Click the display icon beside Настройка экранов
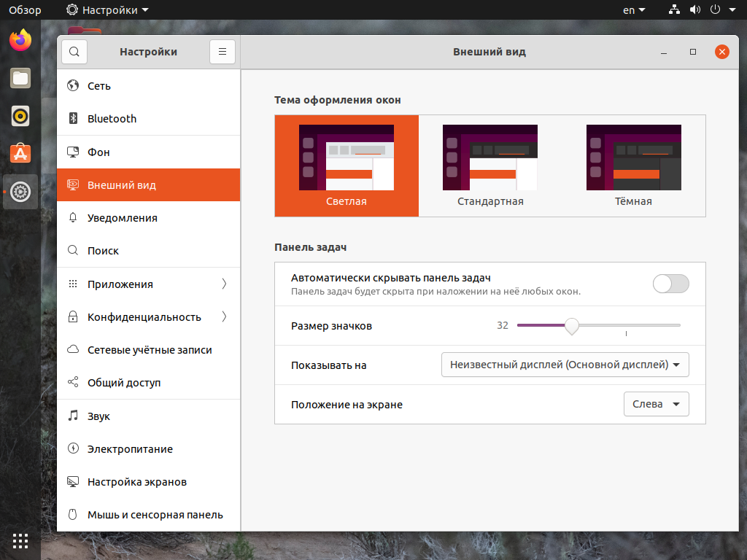This screenshot has height=560, width=747. pos(73,481)
